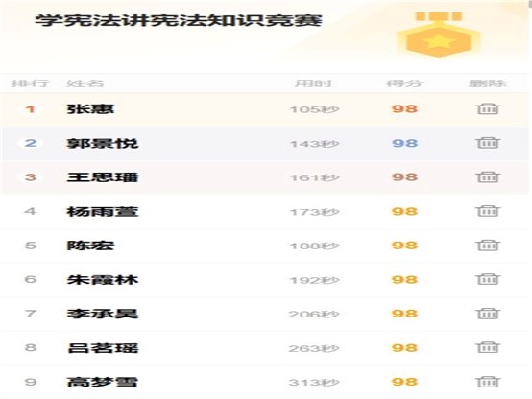Viewport: 532px width, 399px height.
Task: Select the name 张惠
Action: pos(90,108)
